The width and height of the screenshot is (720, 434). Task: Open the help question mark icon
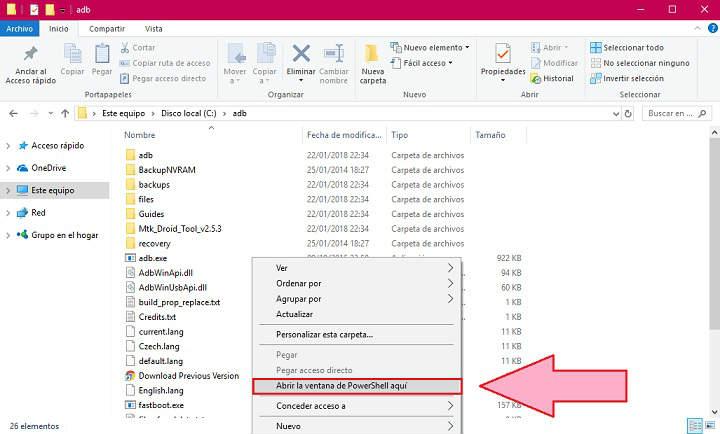click(712, 28)
